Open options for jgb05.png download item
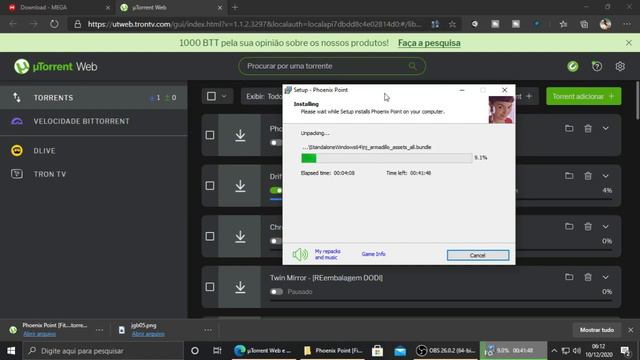 pos(208,330)
